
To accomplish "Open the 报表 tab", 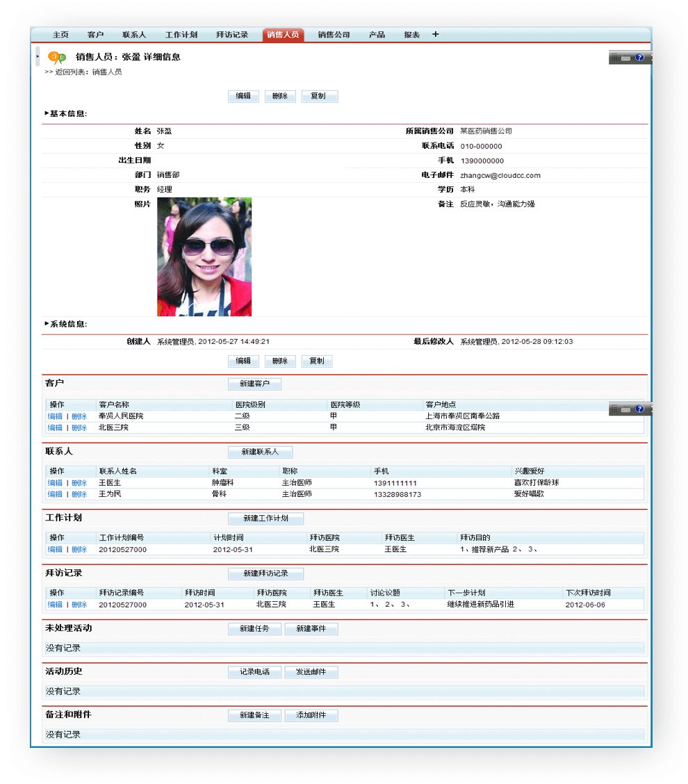I will click(411, 35).
